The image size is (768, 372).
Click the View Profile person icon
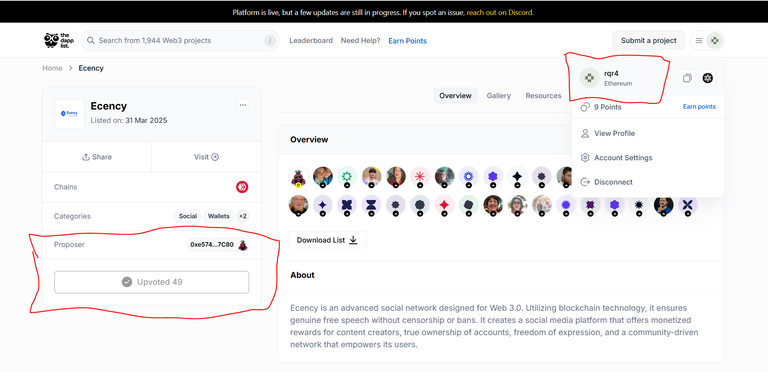coord(584,133)
